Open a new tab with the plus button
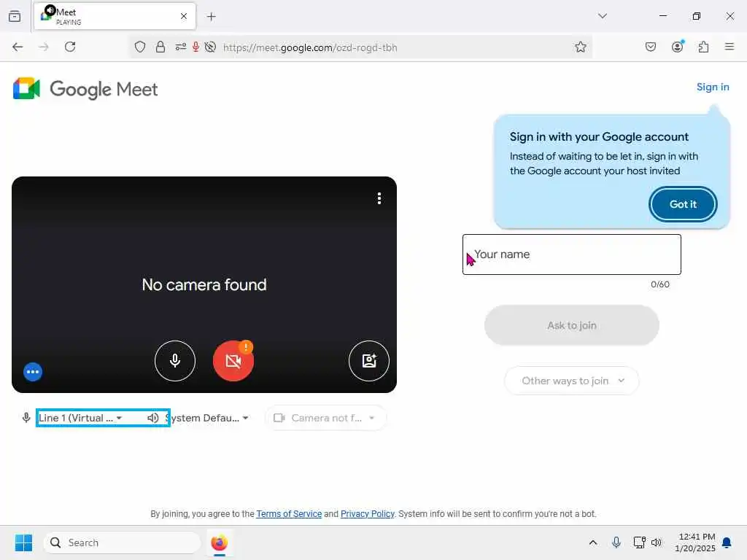This screenshot has height=560, width=747. [212, 17]
